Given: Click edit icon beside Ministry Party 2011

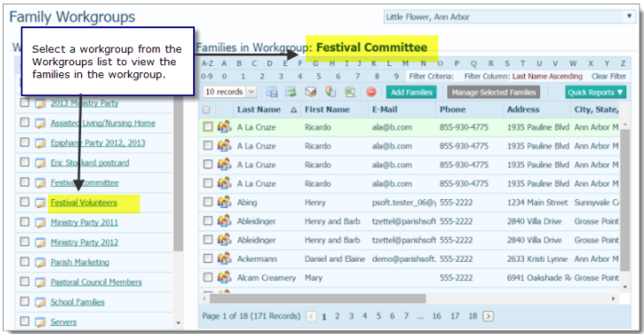Looking at the screenshot, I should 41,223.
